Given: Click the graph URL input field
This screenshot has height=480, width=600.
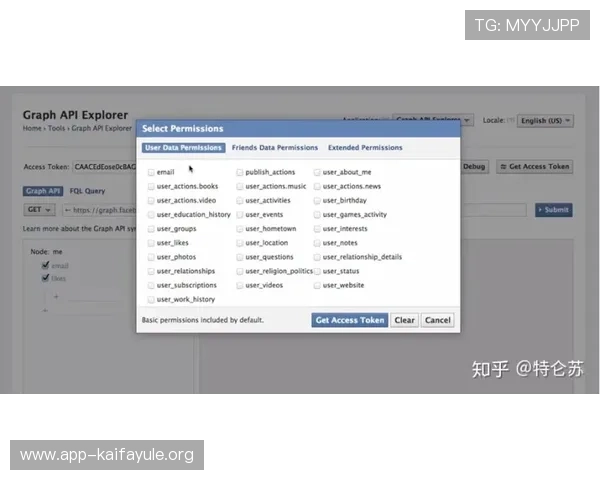Looking at the screenshot, I should point(99,210).
